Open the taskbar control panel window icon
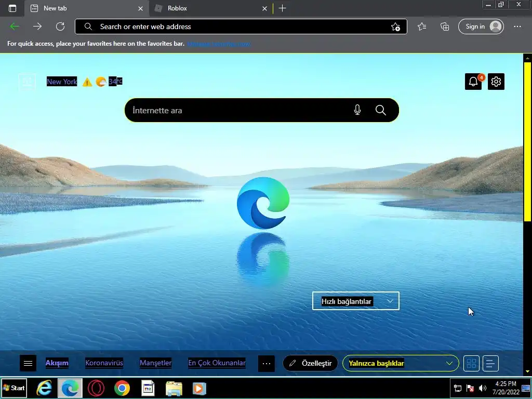The image size is (532, 399). coord(148,388)
